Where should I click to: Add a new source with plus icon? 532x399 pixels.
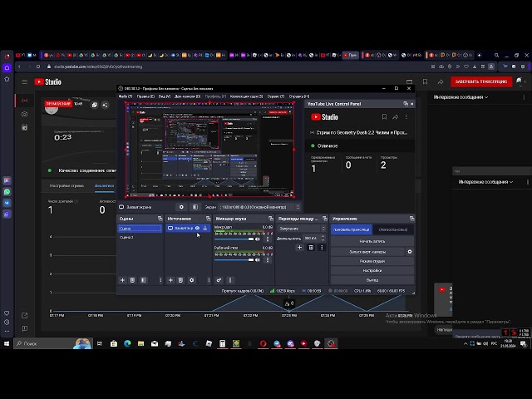point(170,280)
